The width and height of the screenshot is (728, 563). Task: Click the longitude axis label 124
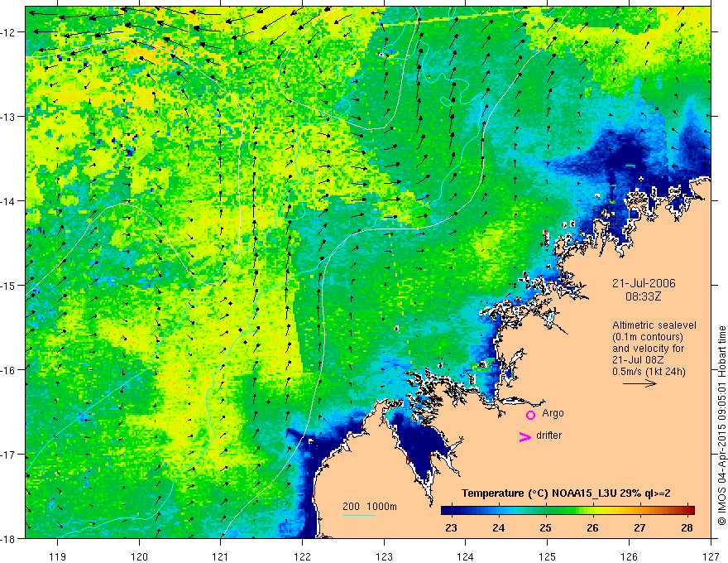click(x=466, y=556)
